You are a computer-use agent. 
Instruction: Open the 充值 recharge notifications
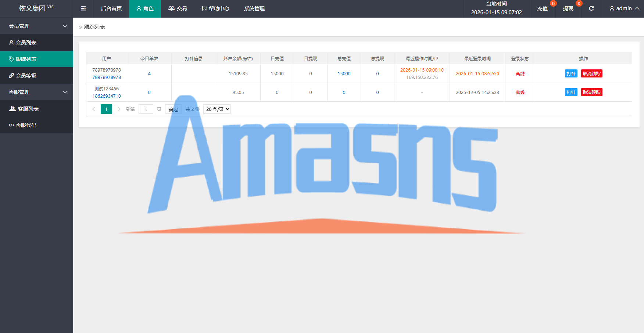tap(543, 8)
